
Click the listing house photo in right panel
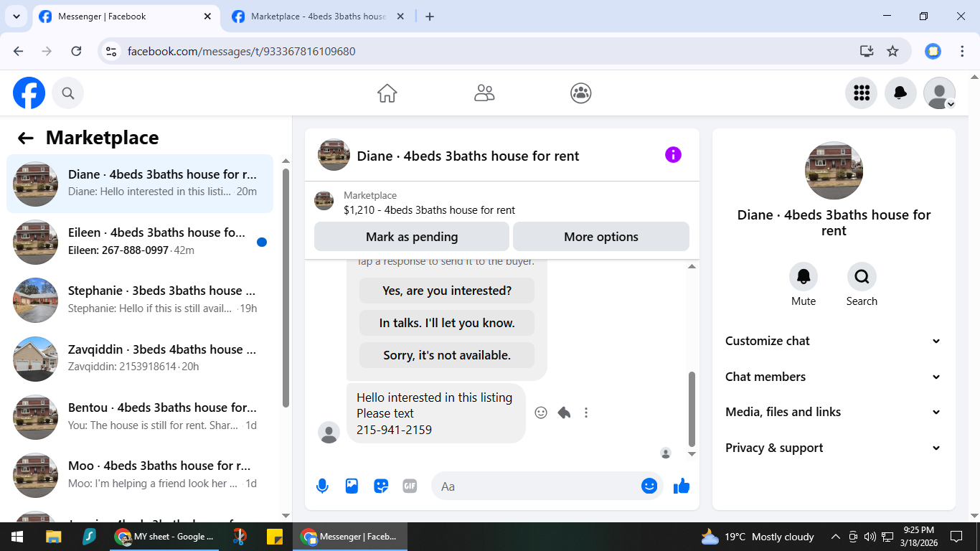pos(834,171)
